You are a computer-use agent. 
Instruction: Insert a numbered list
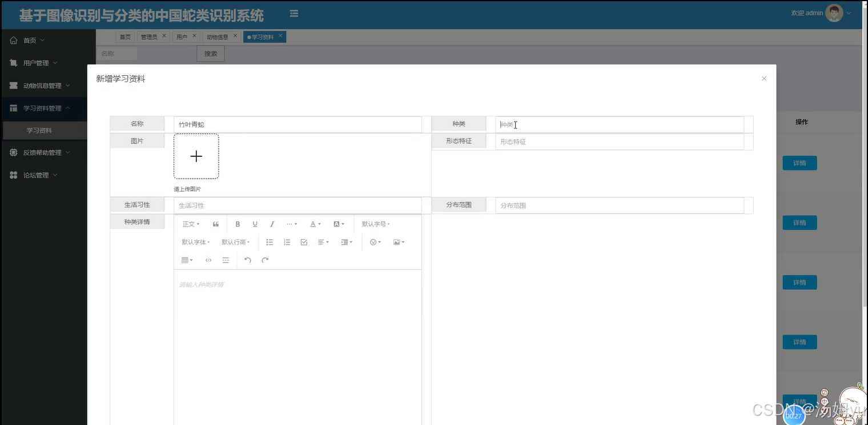pyautogui.click(x=287, y=242)
